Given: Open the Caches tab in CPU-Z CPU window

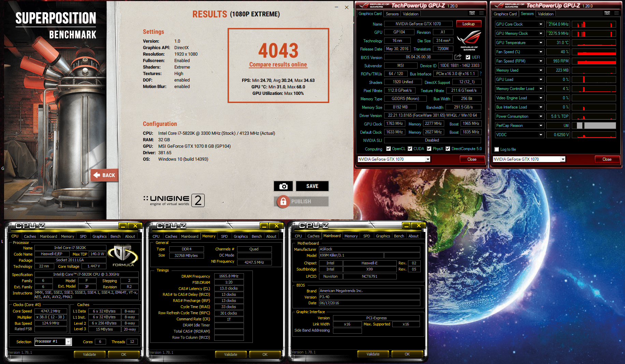Looking at the screenshot, I should point(30,236).
